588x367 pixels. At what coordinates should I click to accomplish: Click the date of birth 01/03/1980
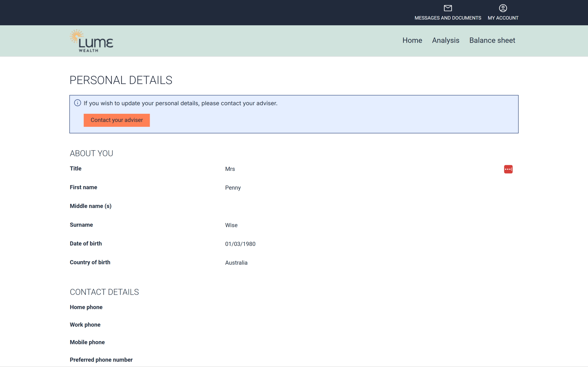click(240, 244)
